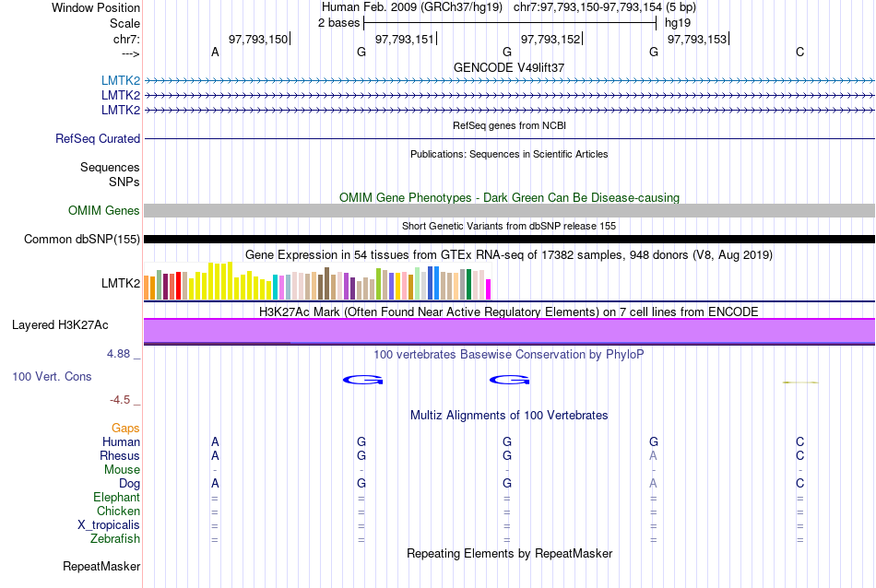Screen dimensions: 876x588
Task: Click the GTEx Gene Expression track title
Action: coord(509,254)
